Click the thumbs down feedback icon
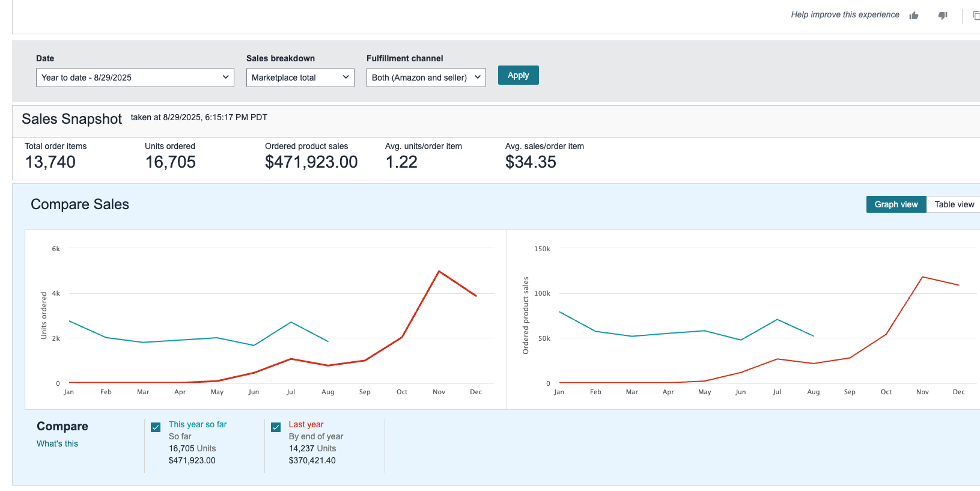 [x=943, y=16]
